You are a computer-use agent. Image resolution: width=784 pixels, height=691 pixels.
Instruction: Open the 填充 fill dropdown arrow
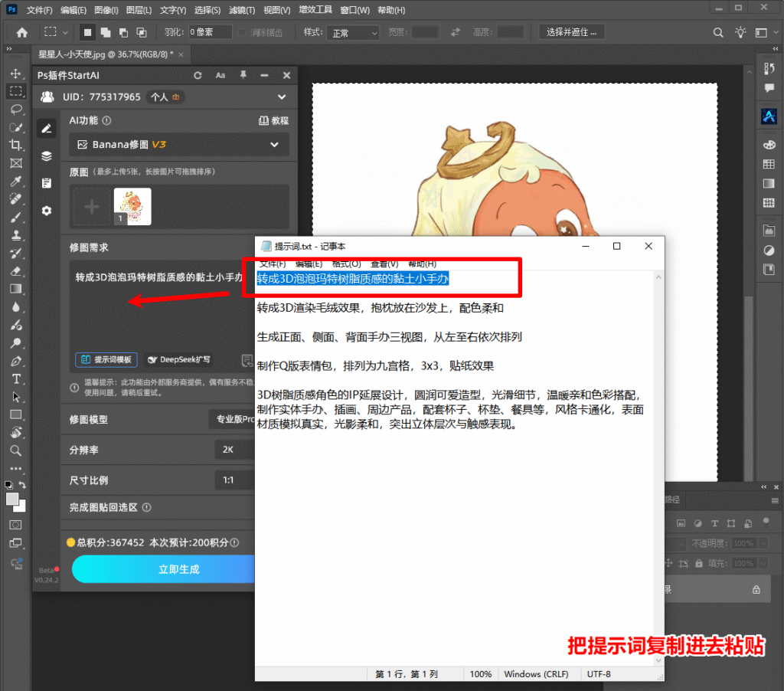(x=763, y=563)
